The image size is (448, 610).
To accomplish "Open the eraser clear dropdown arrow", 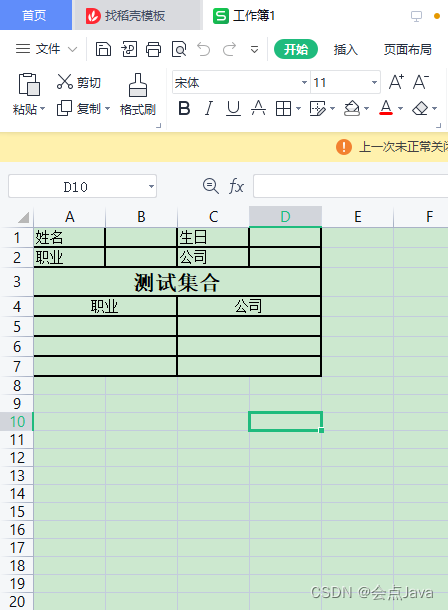I will [x=435, y=109].
